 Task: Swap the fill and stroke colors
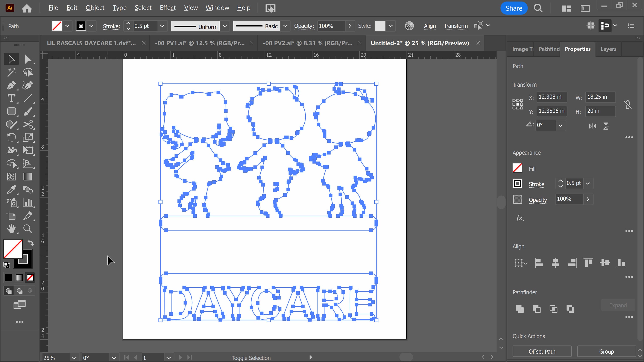click(x=30, y=242)
